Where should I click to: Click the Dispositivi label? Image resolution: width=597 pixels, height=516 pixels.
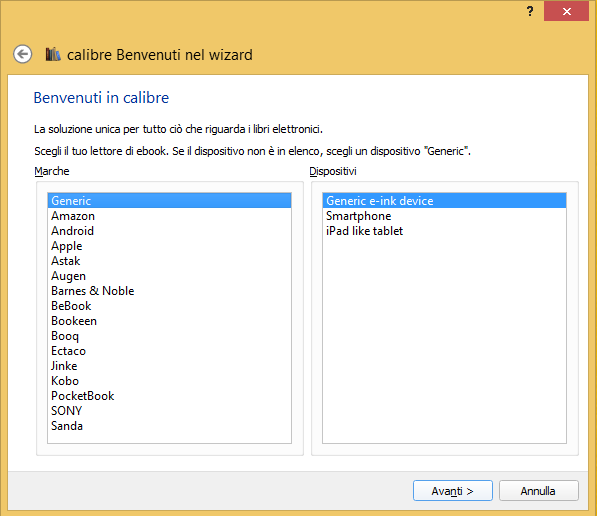333,171
